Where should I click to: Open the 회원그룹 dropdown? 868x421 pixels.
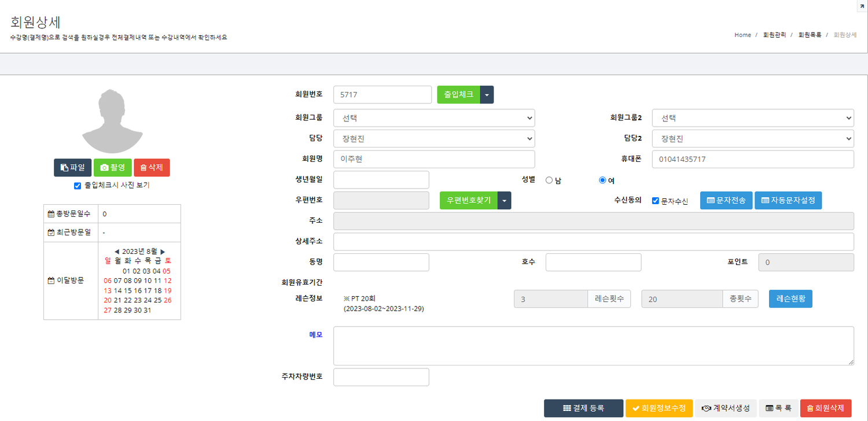[434, 118]
